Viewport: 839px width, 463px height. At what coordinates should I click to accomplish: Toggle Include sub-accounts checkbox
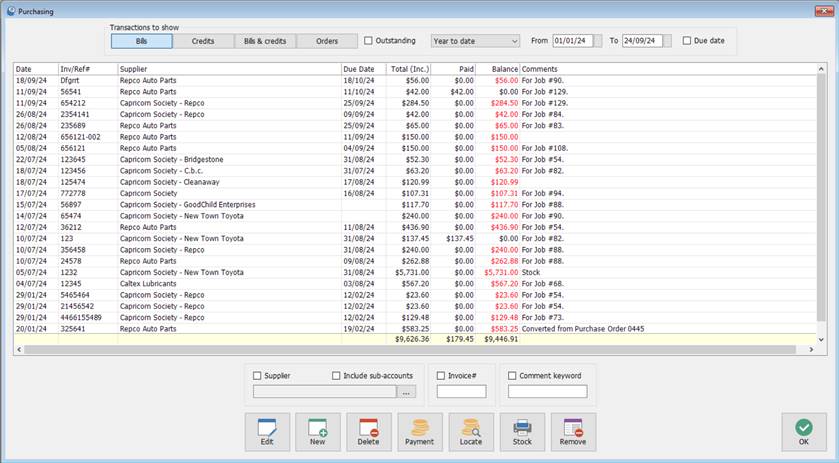[336, 376]
